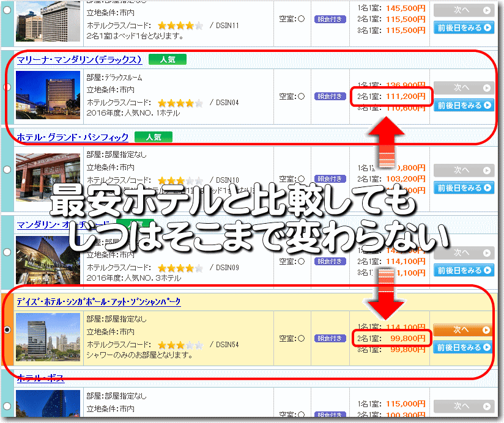Open the Marina Mandarin night building photo
The height and width of the screenshot is (423, 504).
tap(48, 95)
